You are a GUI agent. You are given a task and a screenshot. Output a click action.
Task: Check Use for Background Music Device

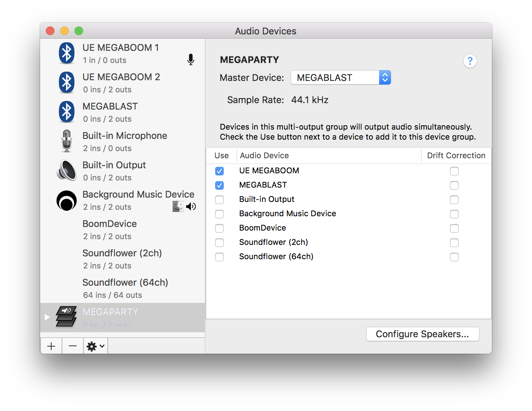click(x=219, y=214)
